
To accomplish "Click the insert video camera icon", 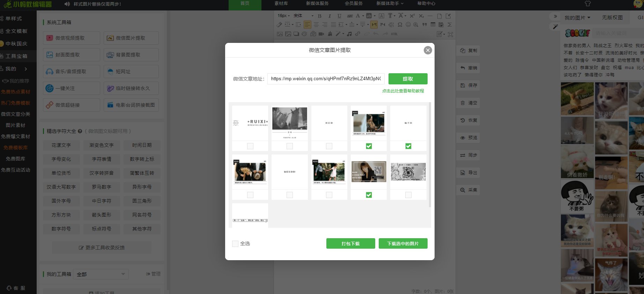I will (x=321, y=34).
